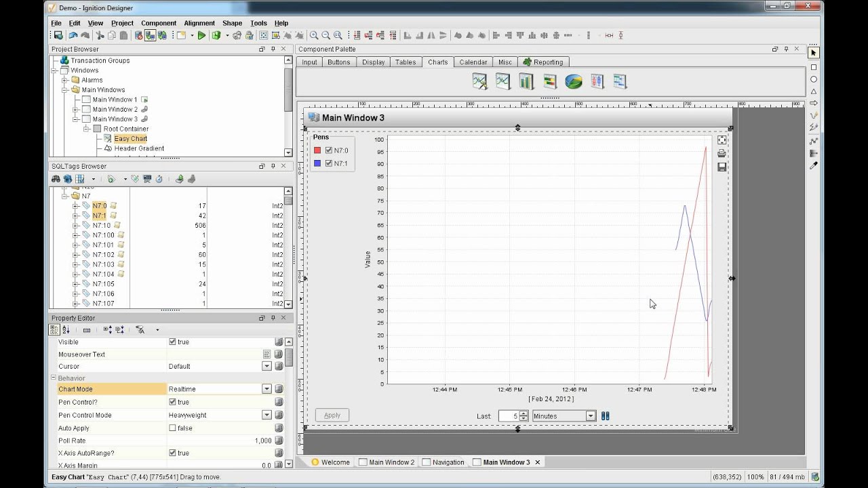The height and width of the screenshot is (488, 868).
Task: Click binding icon for Chart Mode property
Action: tap(279, 389)
